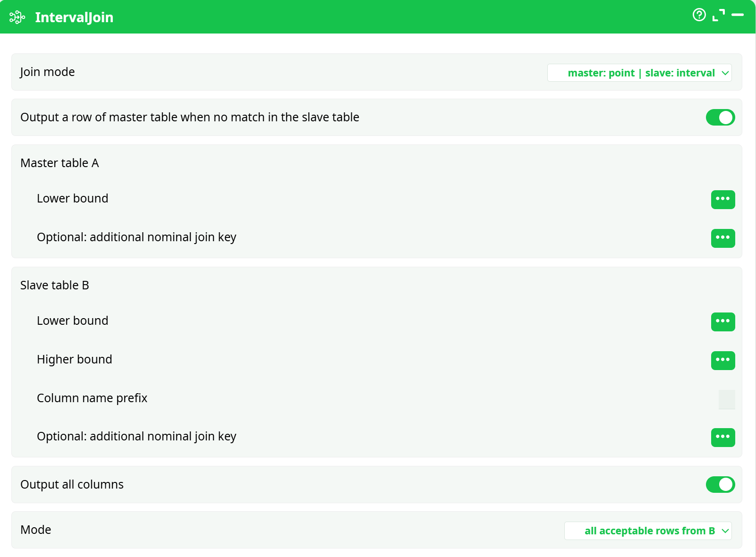Click the Column name prefix input field
This screenshot has width=756, height=557.
[x=727, y=399]
